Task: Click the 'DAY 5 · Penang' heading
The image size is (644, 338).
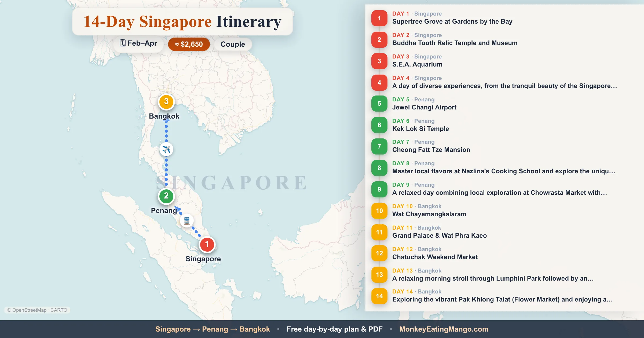Action: 413,100
